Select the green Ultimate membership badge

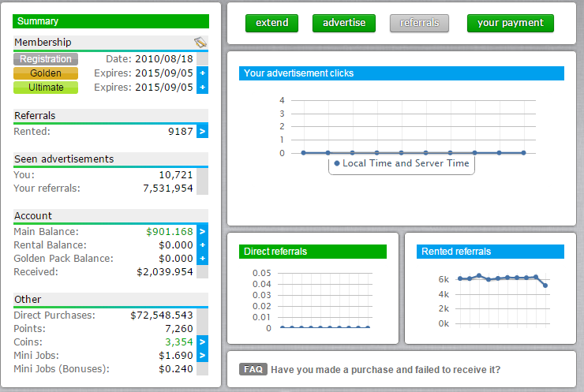[46, 88]
